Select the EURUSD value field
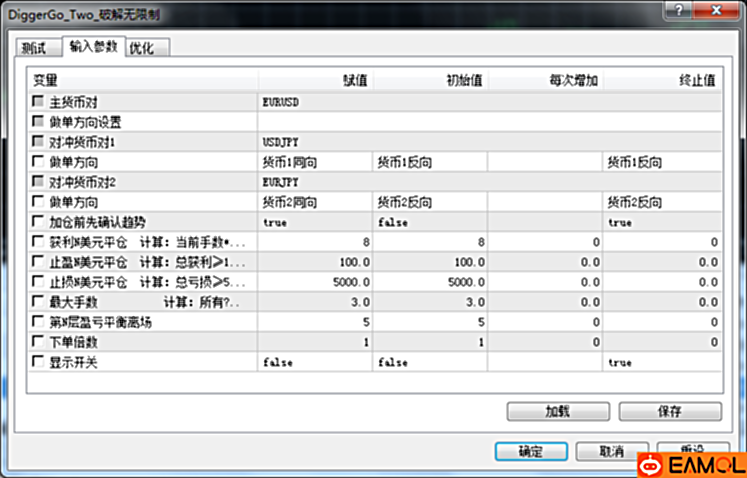 tap(315, 101)
